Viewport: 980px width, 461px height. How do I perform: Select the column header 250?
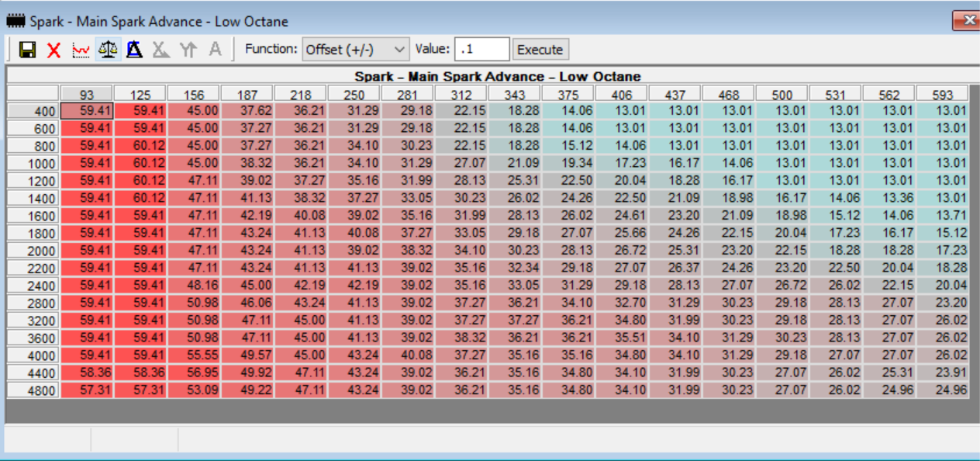354,95
